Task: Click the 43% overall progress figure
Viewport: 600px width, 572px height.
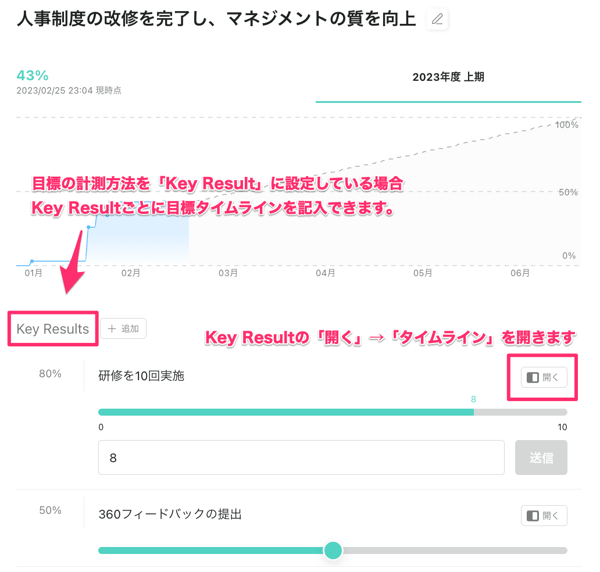Action: click(32, 75)
